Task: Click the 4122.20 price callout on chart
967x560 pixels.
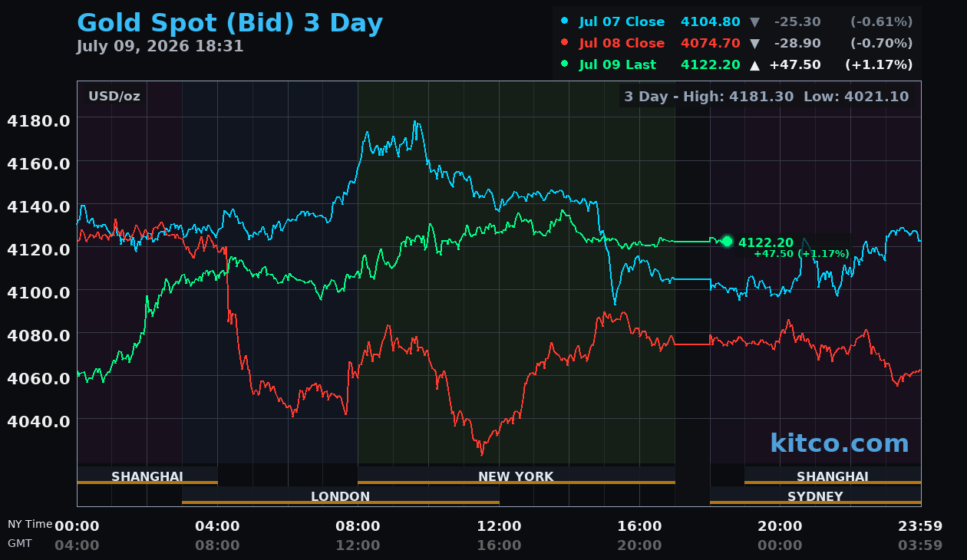Action: click(766, 242)
